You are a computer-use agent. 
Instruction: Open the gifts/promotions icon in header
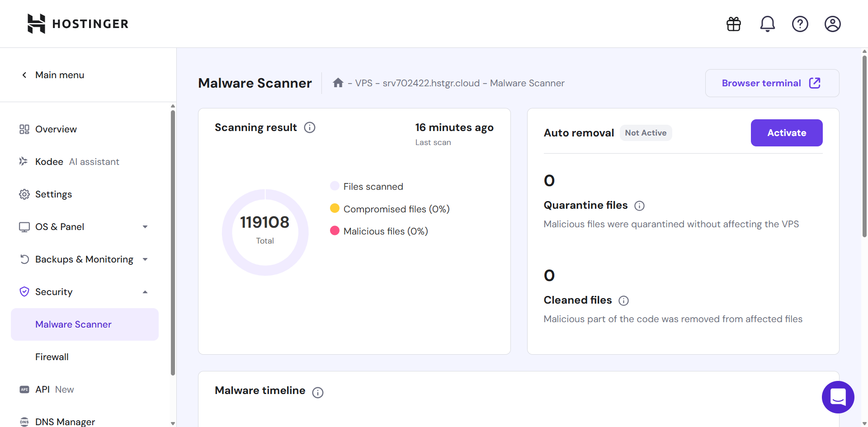click(x=733, y=24)
